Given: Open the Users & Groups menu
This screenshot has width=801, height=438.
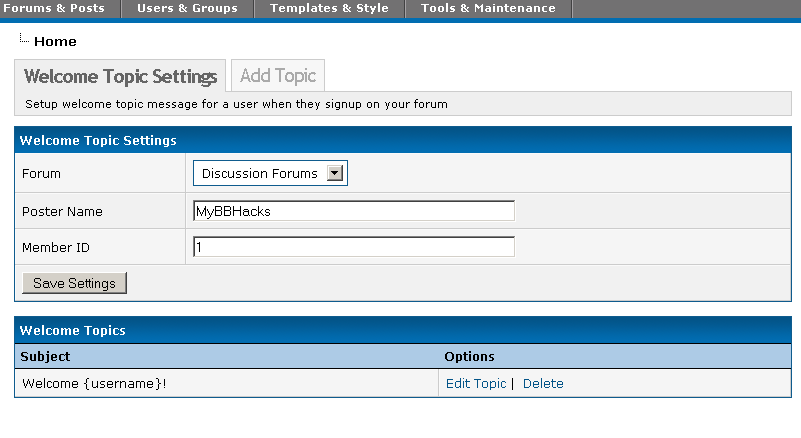Looking at the screenshot, I should tap(187, 9).
